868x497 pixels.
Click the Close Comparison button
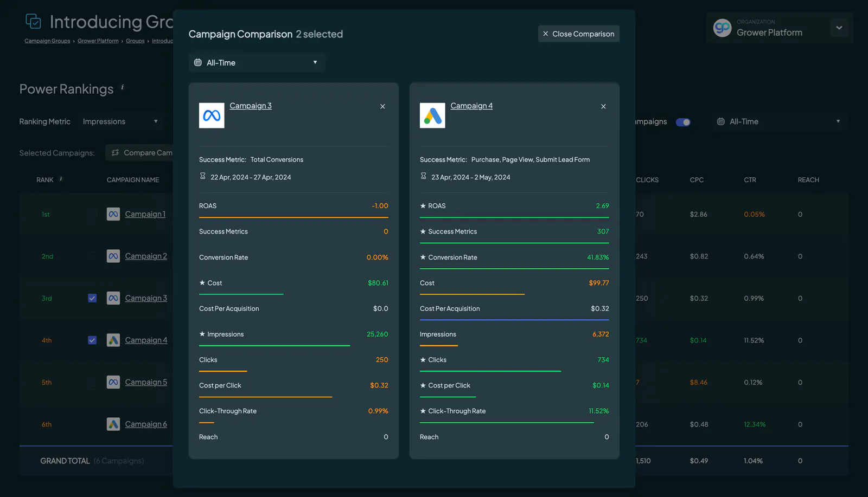click(578, 34)
